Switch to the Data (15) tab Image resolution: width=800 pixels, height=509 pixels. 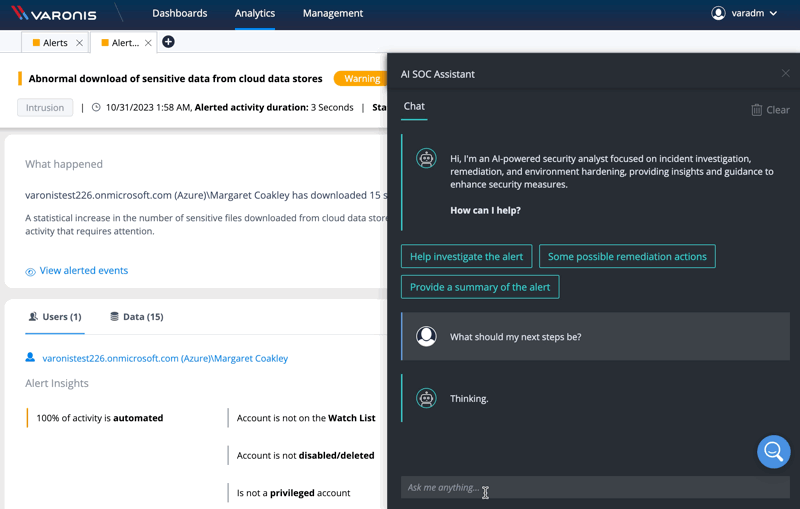click(x=136, y=317)
